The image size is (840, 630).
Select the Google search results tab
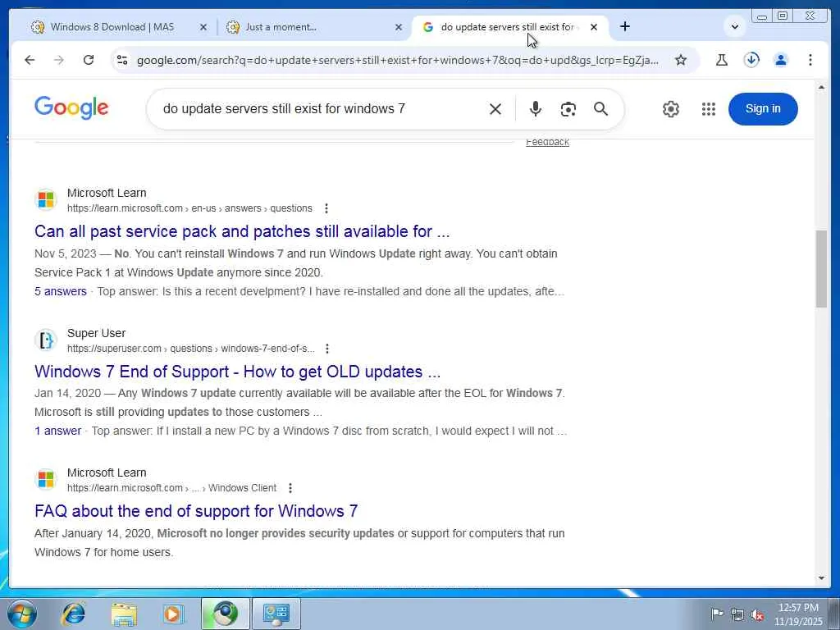pos(507,27)
